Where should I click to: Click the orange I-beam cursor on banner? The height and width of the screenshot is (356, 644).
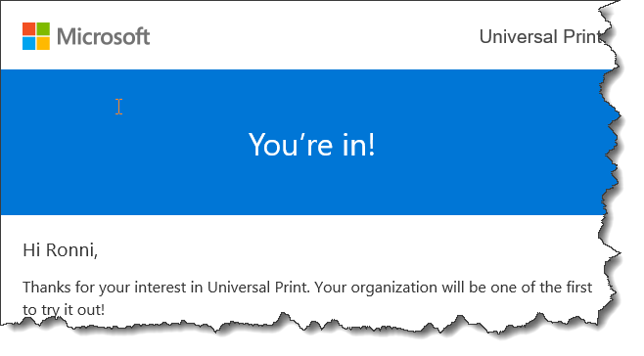118,107
